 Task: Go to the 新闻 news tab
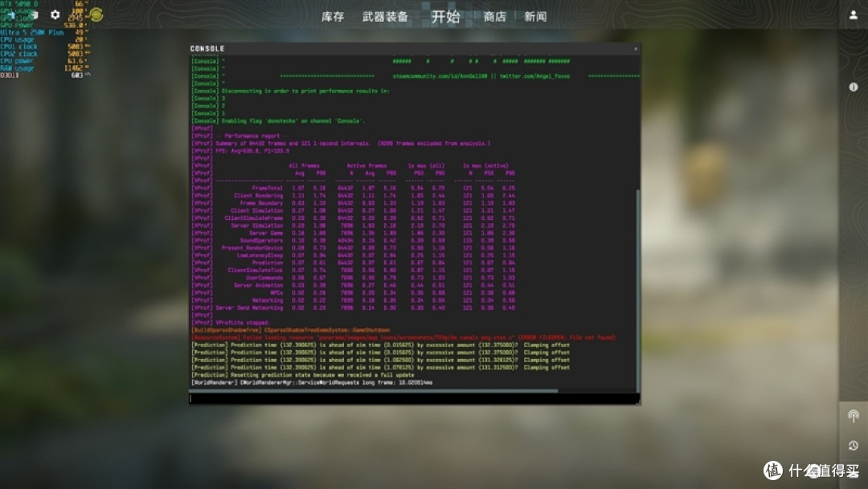coord(535,17)
